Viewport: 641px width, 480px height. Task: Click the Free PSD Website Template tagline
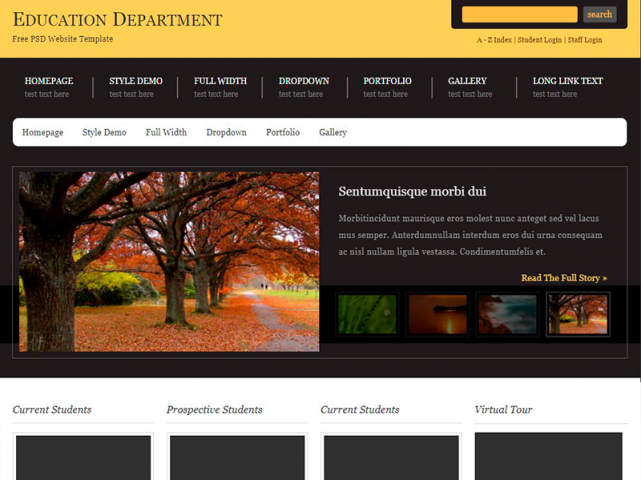pyautogui.click(x=63, y=39)
